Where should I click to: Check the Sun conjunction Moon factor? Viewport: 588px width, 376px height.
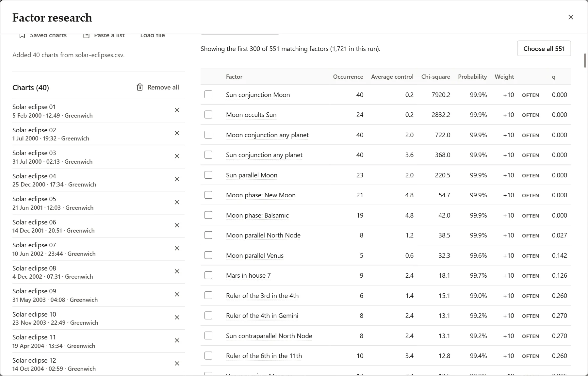pyautogui.click(x=208, y=95)
